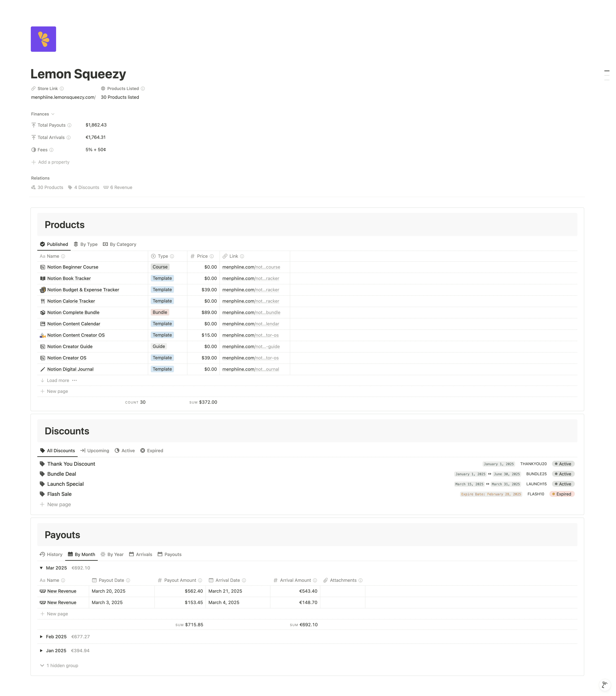Click the Lemon Squeezy page icon
The width and height of the screenshot is (616, 696).
43,39
